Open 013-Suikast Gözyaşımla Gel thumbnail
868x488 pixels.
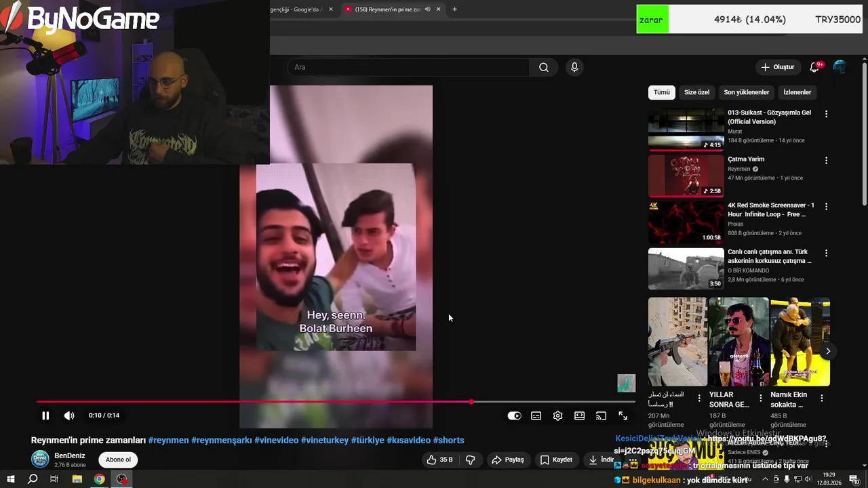(686, 129)
